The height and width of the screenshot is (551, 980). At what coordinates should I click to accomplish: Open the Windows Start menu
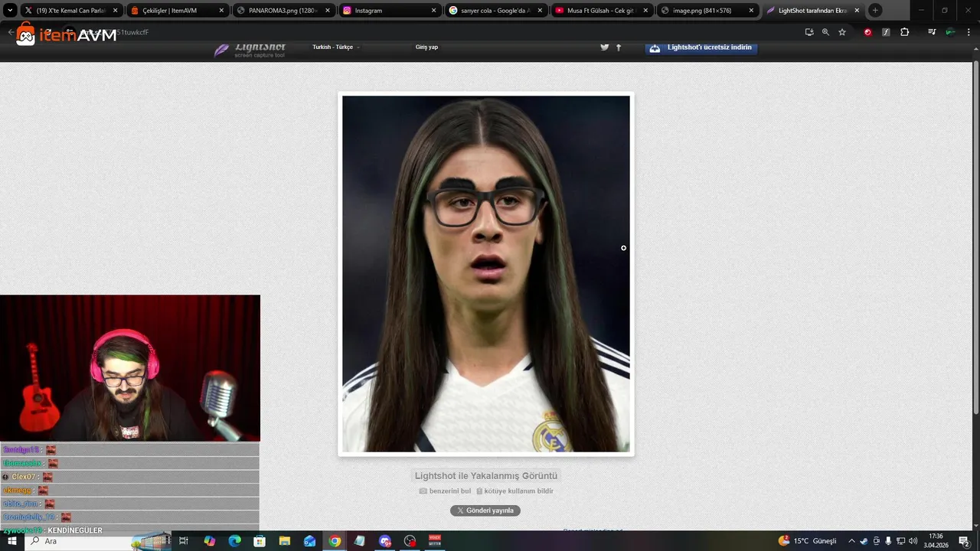[x=12, y=541]
